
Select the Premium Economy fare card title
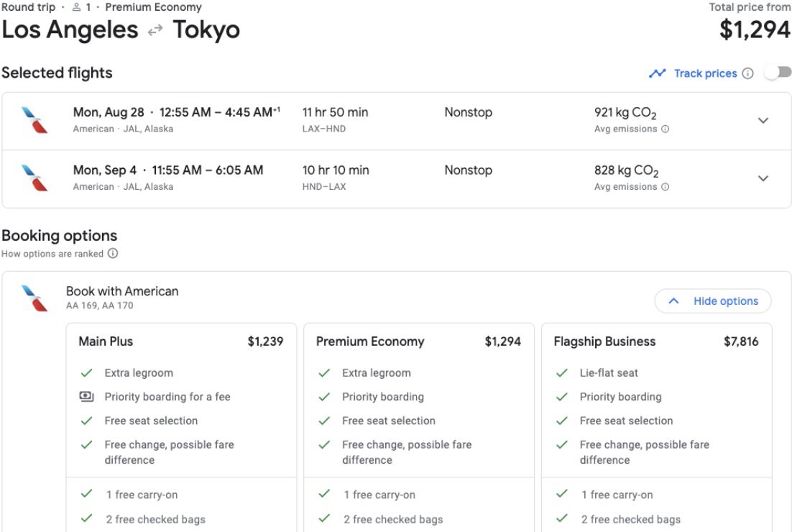(x=369, y=341)
